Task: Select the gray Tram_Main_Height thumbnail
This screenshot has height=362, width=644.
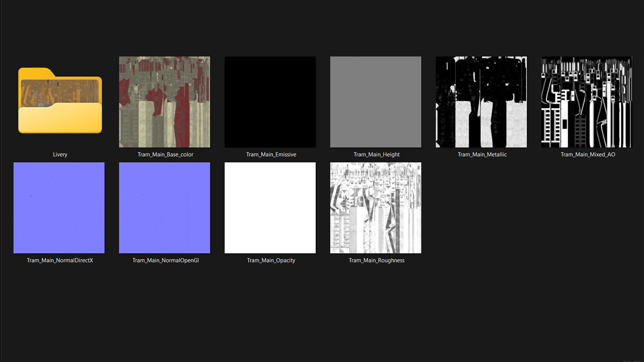Action: click(x=375, y=102)
